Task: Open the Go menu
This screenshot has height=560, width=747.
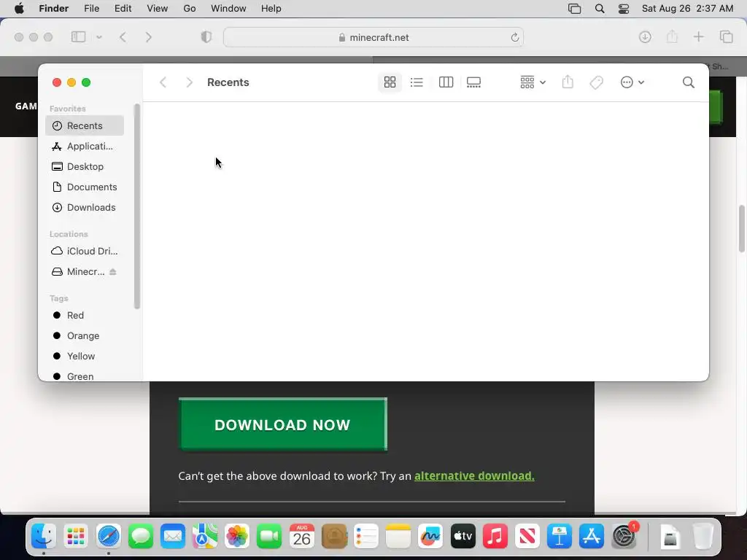Action: [190, 9]
